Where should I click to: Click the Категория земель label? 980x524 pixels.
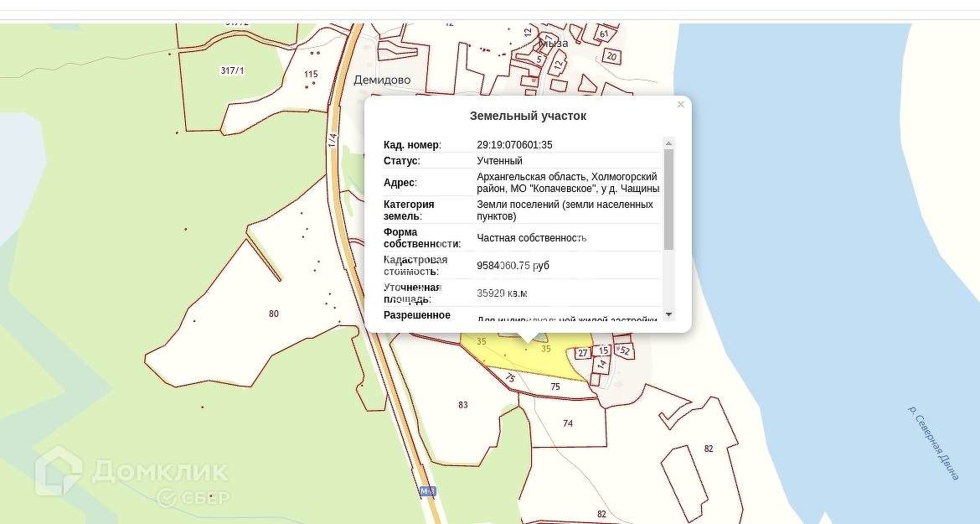(409, 210)
